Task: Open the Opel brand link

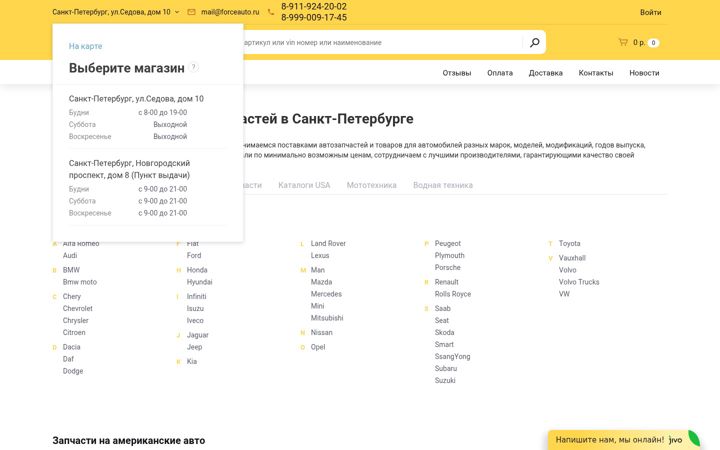Action: 318,347
